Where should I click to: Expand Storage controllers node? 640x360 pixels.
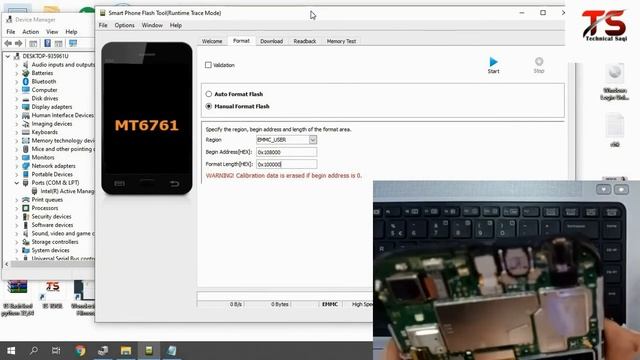(17, 242)
